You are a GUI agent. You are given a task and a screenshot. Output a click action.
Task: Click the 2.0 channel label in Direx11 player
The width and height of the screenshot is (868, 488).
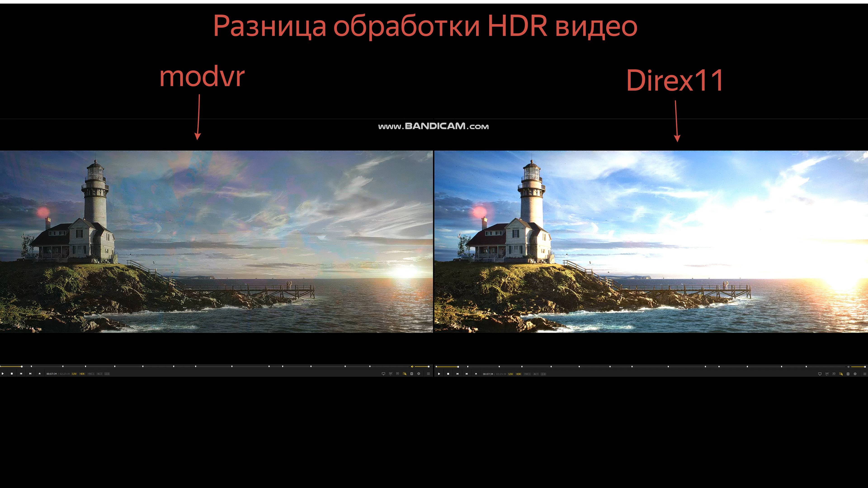[543, 374]
